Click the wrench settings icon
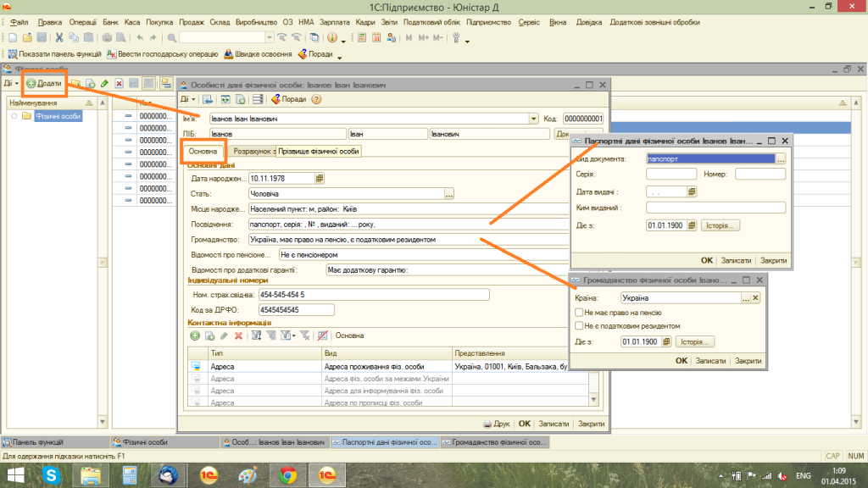Viewport: 868px width, 488px height. click(x=456, y=37)
